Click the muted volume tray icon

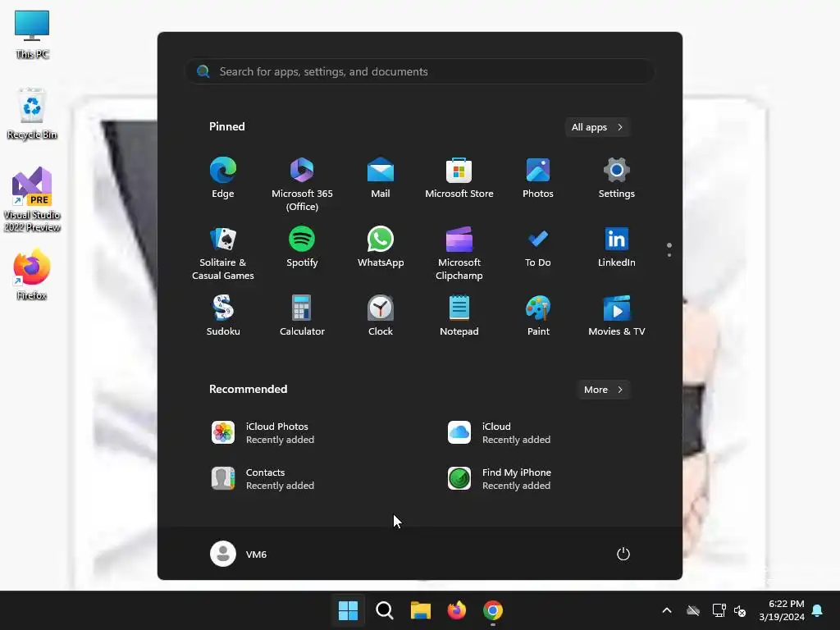click(x=740, y=610)
